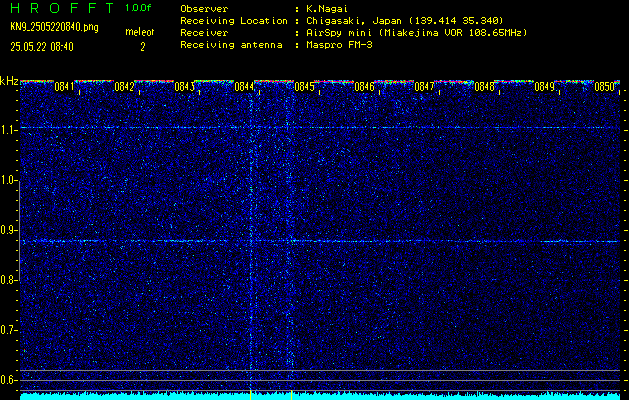Click the meteor echo streak near 0844
Viewport: 629px width, 400px height.
(x=251, y=241)
